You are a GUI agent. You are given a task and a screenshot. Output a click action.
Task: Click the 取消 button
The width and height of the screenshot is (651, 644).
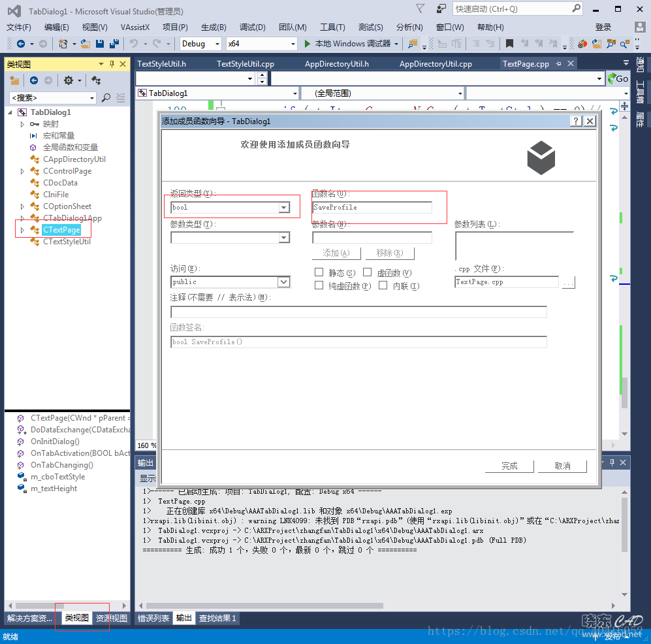coord(563,466)
